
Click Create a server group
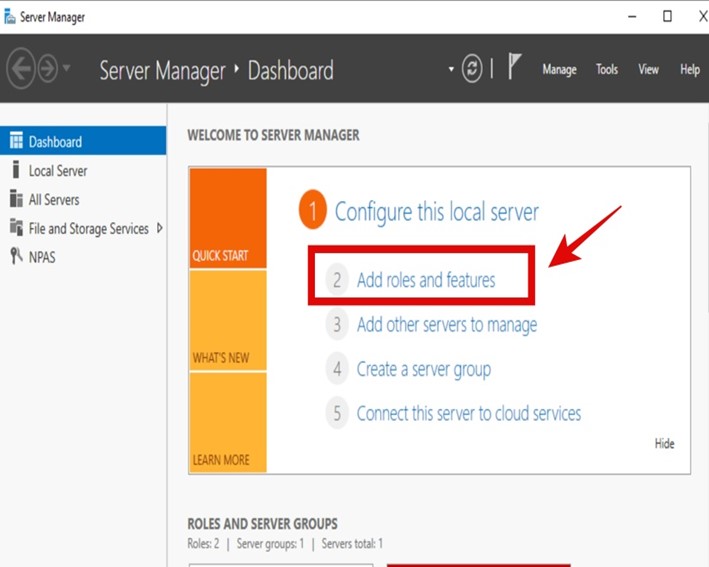(423, 369)
